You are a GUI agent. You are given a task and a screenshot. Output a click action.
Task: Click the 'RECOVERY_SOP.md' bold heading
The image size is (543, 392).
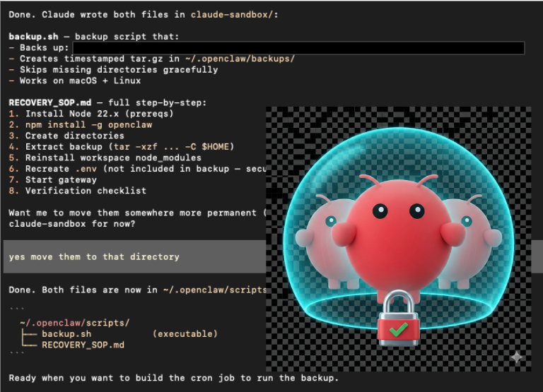(x=50, y=102)
